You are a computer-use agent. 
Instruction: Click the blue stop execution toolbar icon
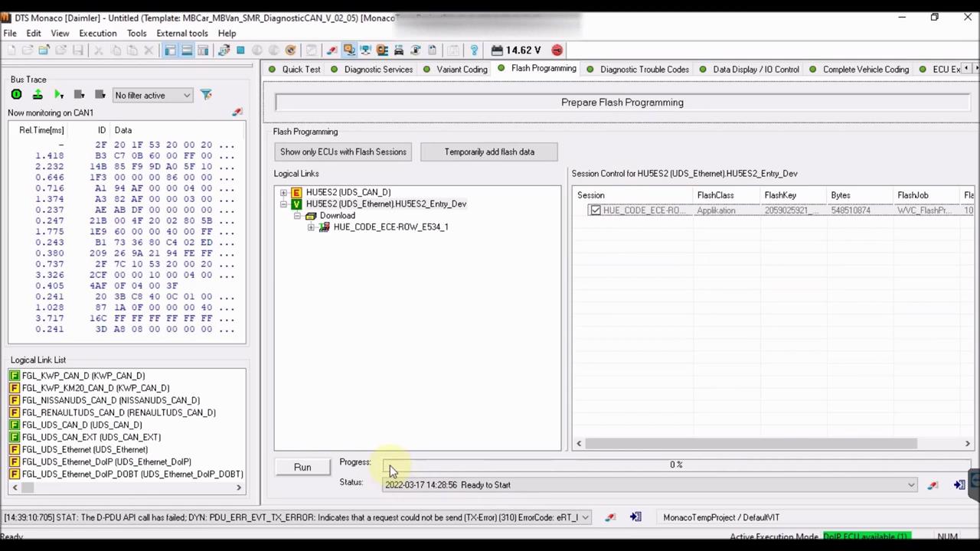pyautogui.click(x=240, y=51)
